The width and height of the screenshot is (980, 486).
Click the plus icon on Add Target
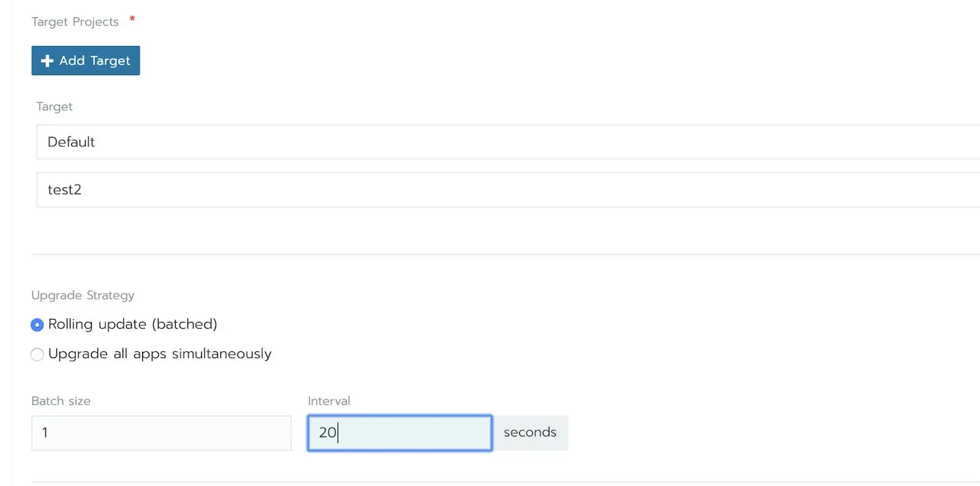tap(47, 61)
